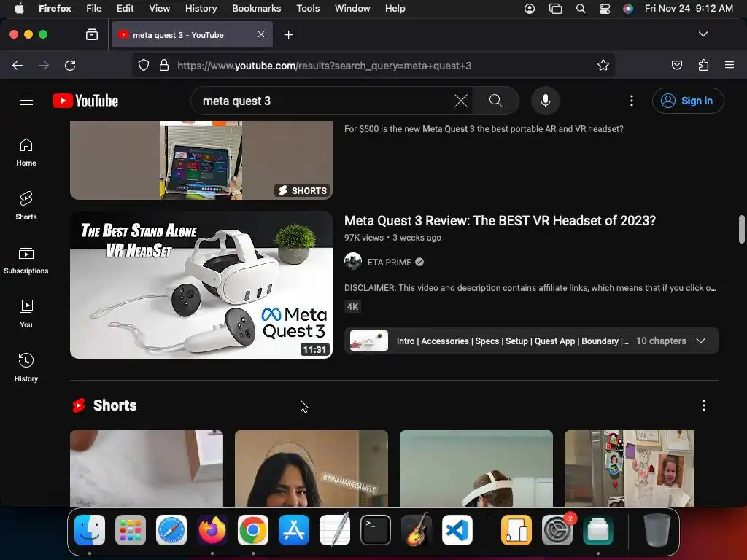The height and width of the screenshot is (560, 747).
Task: Open macOS Control Center
Action: coord(605,8)
